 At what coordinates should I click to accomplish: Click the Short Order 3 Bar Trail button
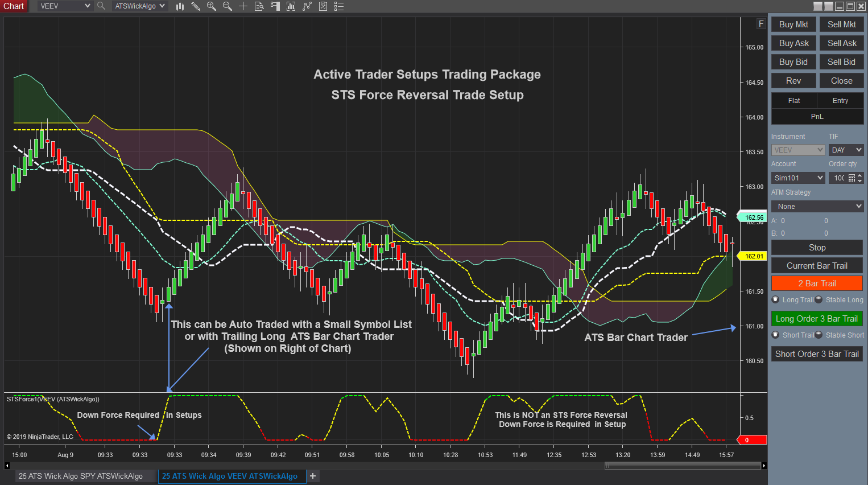817,354
